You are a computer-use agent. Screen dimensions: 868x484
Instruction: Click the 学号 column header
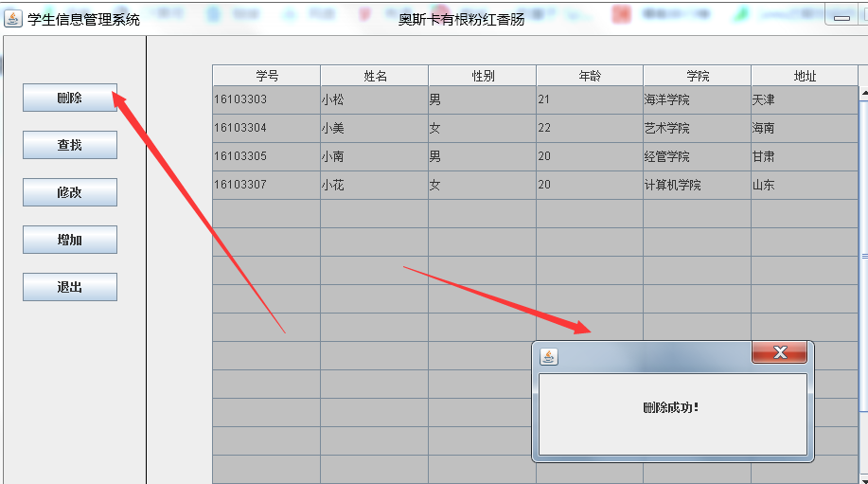pos(267,76)
